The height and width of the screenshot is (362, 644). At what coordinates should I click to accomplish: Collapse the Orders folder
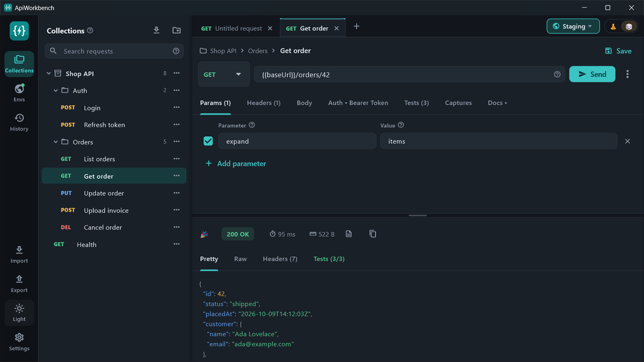pyautogui.click(x=56, y=142)
